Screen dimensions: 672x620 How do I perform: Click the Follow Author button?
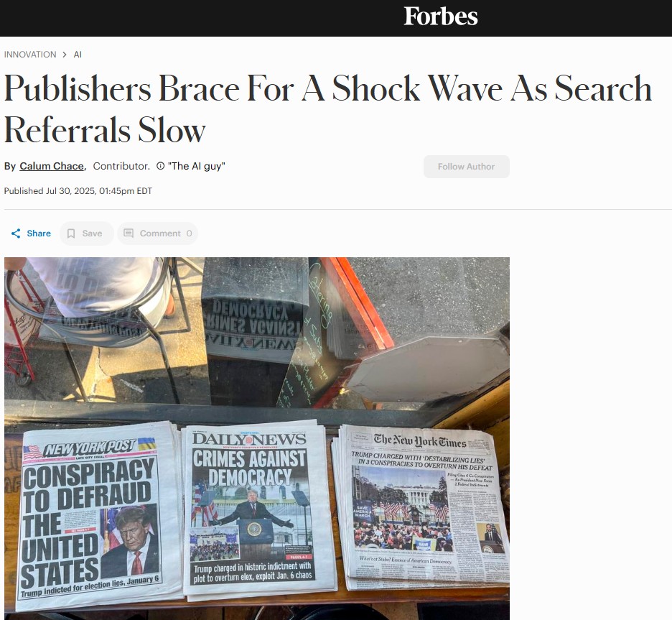coord(466,167)
